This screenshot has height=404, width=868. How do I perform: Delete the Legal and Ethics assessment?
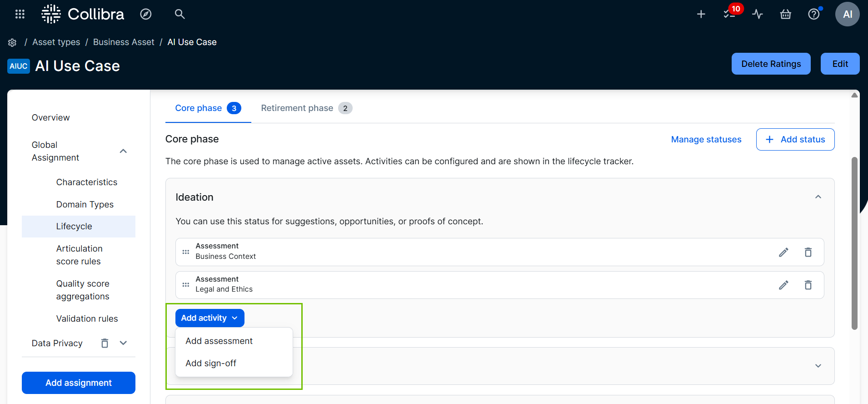tap(808, 285)
